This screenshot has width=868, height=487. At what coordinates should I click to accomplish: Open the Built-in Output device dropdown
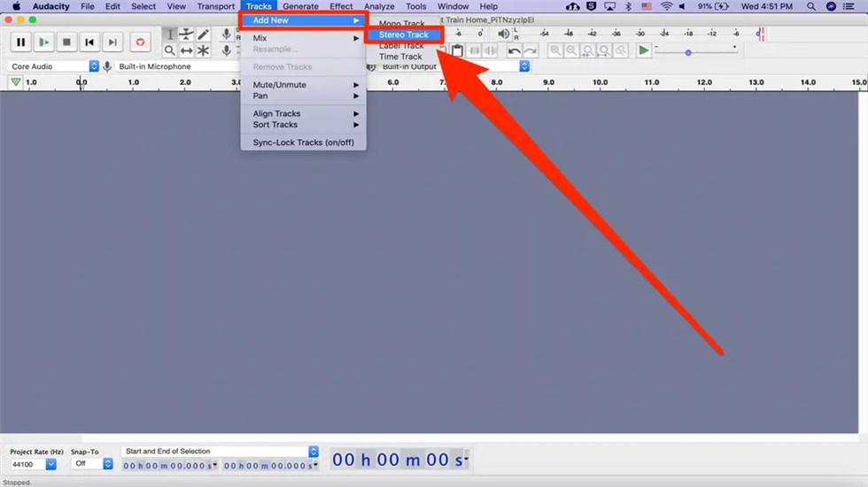tap(453, 66)
